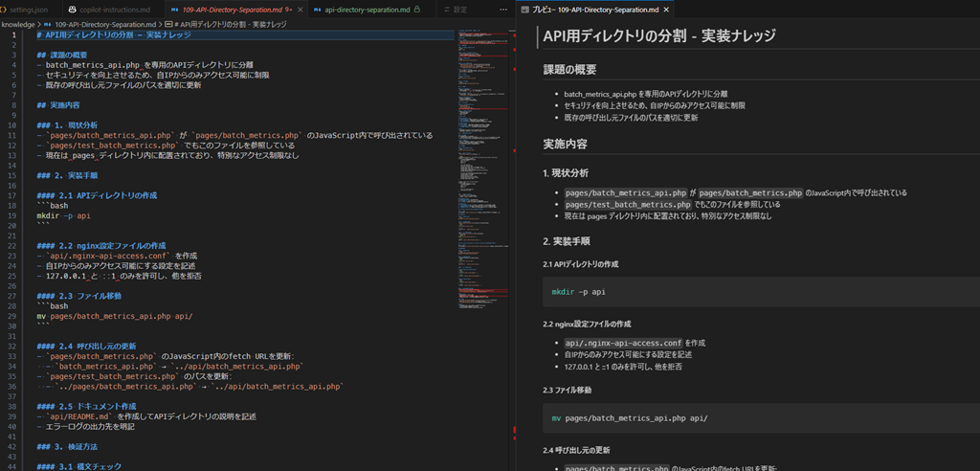Click the sliders icon on the 設定 tab
Screen dimensions: 980x471
pos(446,10)
